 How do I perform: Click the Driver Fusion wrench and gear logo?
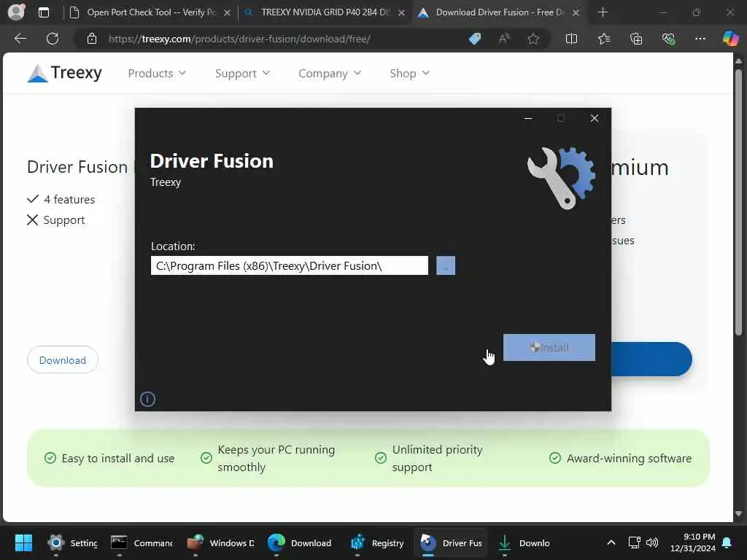pos(561,178)
